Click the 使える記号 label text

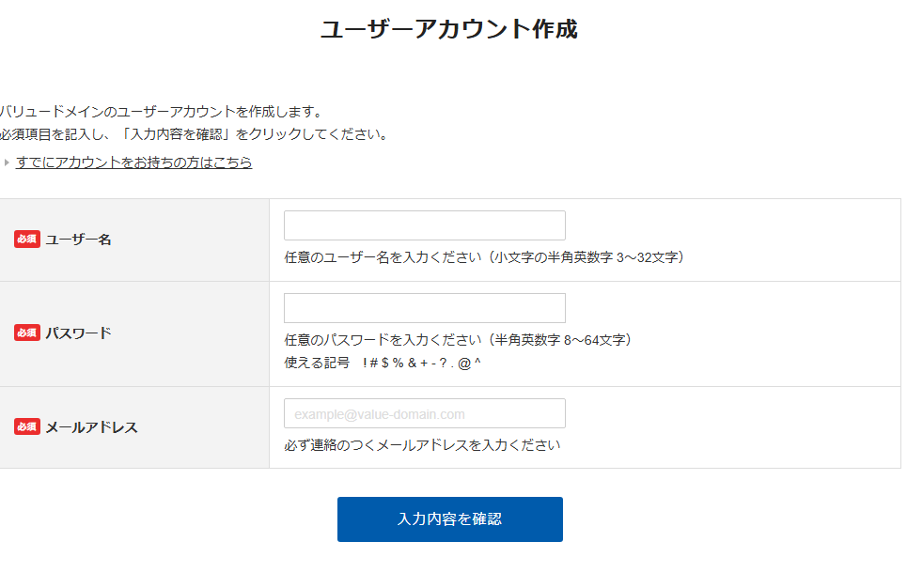(317, 363)
